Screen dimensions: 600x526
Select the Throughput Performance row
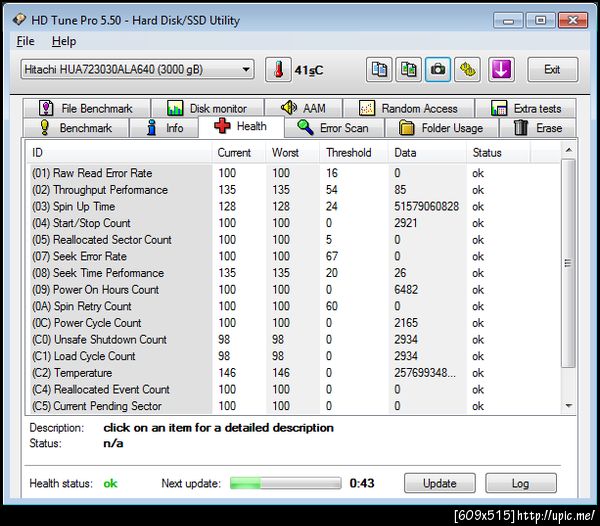coord(294,190)
